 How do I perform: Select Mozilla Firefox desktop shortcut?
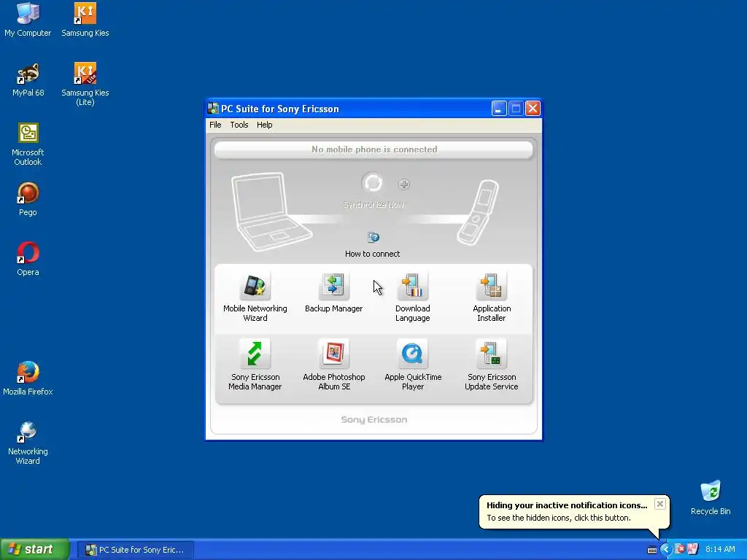point(28,378)
